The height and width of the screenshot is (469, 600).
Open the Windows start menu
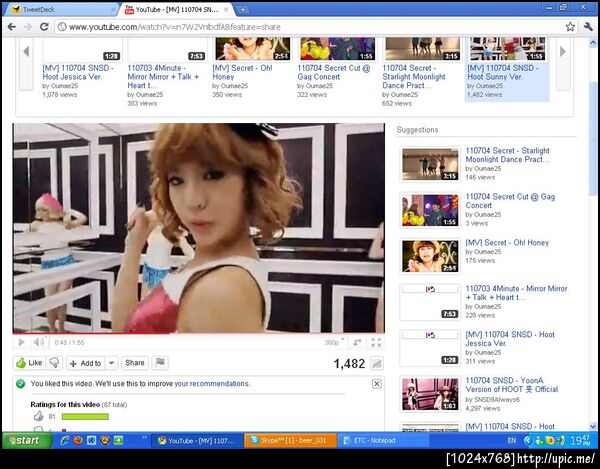pos(27,440)
